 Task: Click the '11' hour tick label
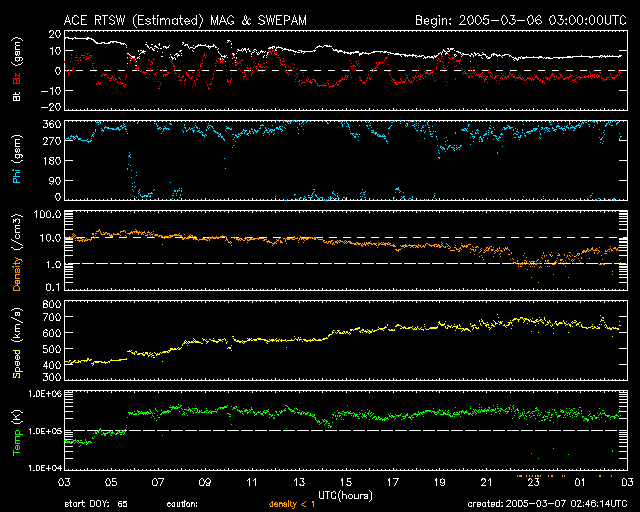click(x=252, y=482)
